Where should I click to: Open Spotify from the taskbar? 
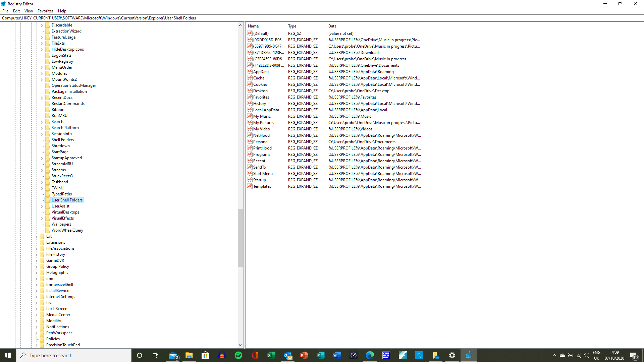pyautogui.click(x=238, y=355)
